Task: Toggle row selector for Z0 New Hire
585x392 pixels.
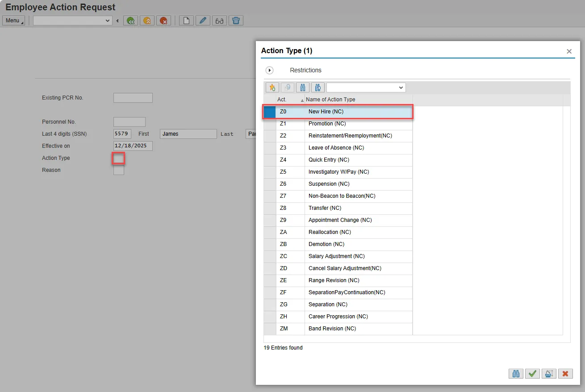Action: point(270,112)
